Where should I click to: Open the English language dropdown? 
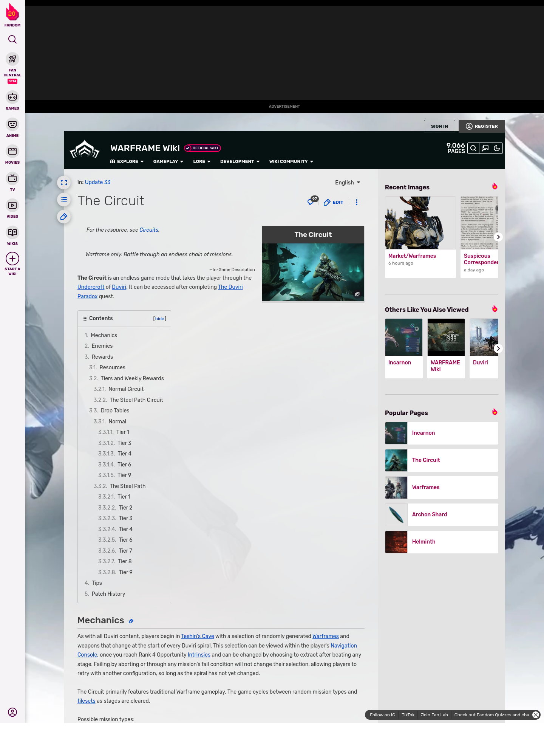click(x=348, y=183)
